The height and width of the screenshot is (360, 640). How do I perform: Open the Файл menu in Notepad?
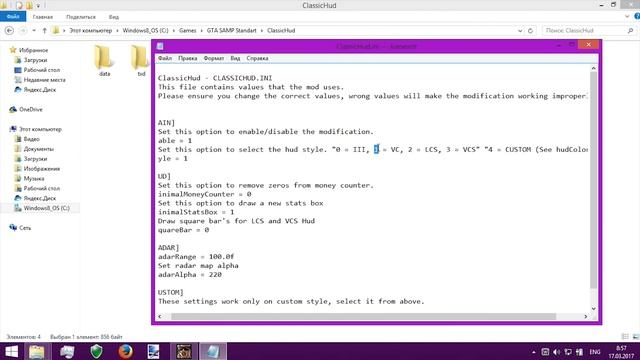pos(165,58)
